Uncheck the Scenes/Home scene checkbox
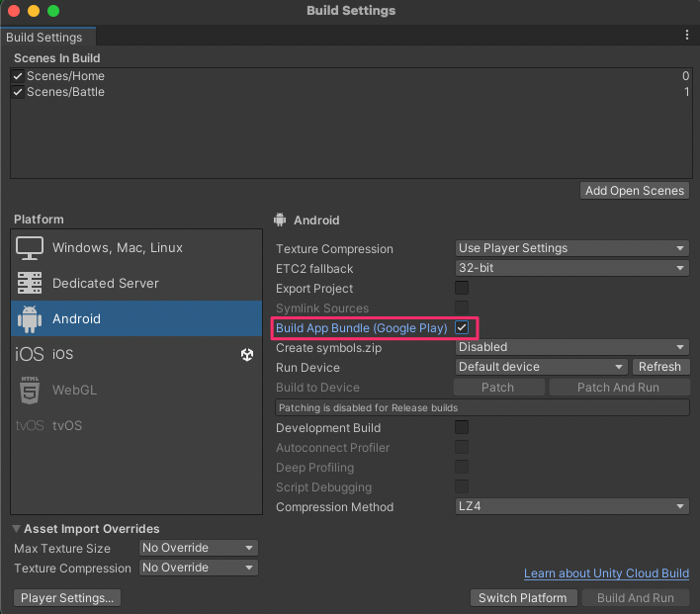700x614 pixels. pyautogui.click(x=18, y=76)
